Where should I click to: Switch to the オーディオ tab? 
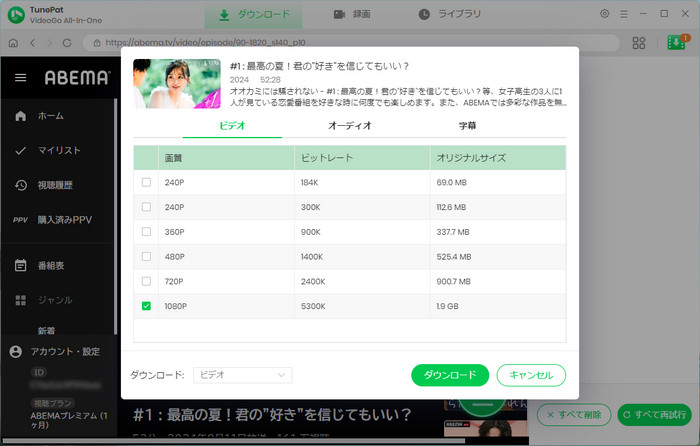click(x=350, y=126)
